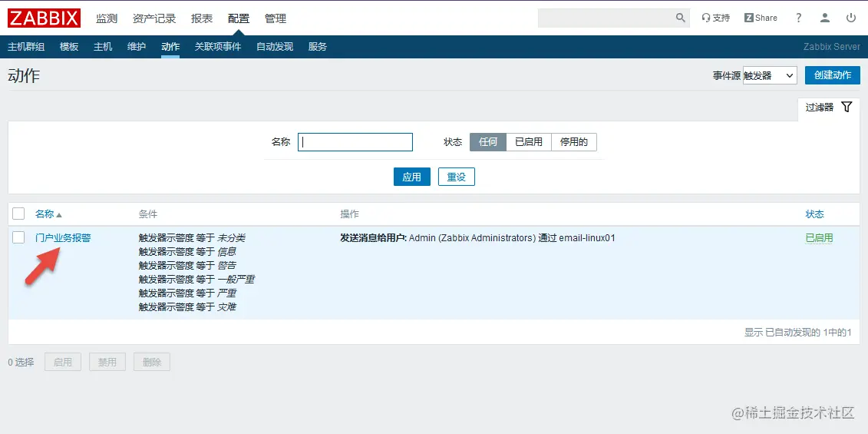The image size is (868, 434).
Task: Open the 报表 menu
Action: (202, 18)
